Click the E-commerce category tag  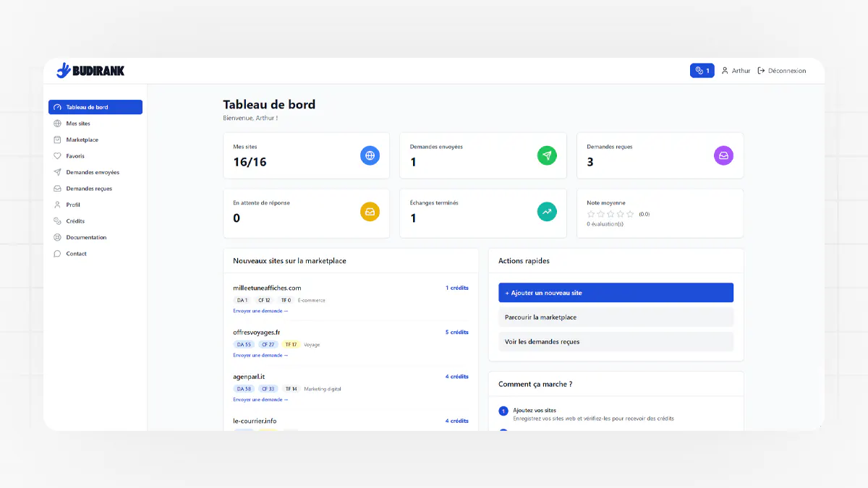pyautogui.click(x=312, y=300)
